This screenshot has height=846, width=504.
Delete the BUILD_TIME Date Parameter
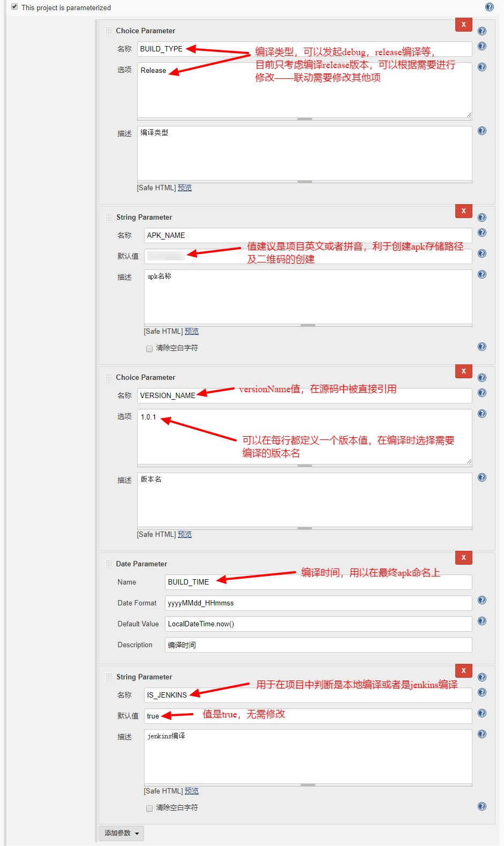pyautogui.click(x=463, y=558)
